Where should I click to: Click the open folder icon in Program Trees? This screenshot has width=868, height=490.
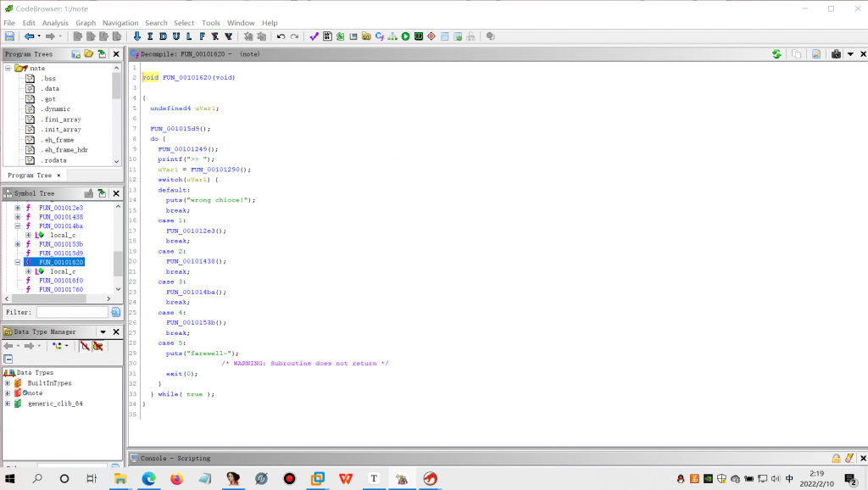[x=88, y=53]
